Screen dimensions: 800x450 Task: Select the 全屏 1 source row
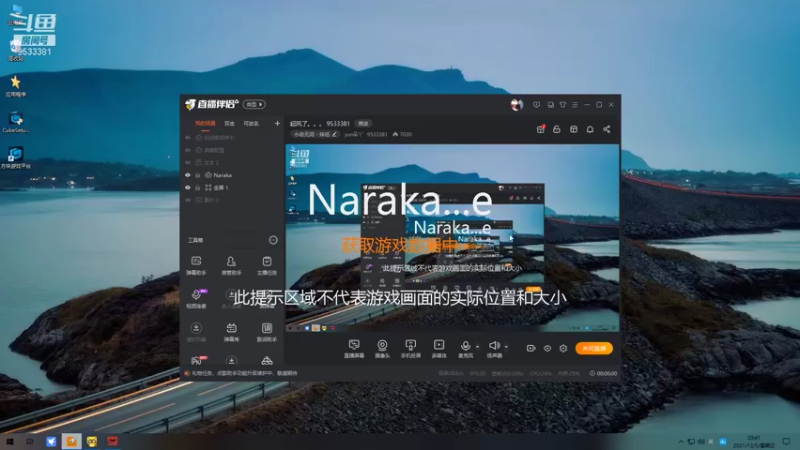click(x=232, y=188)
